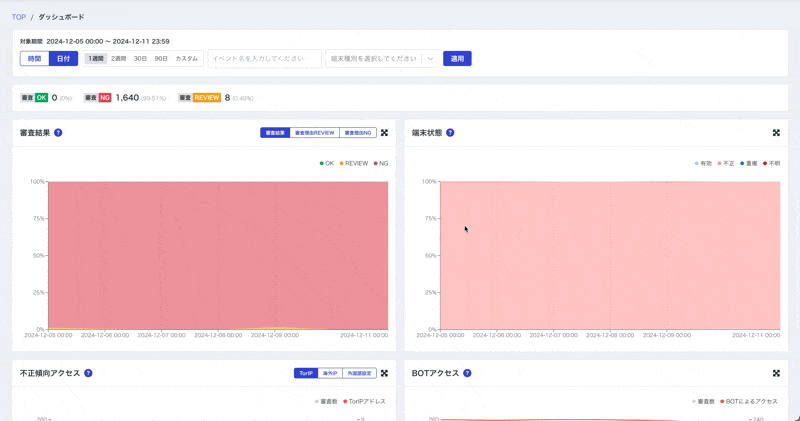800x421 pixels.
Task: Open help icon beside 審査結果 title
Action: [58, 133]
